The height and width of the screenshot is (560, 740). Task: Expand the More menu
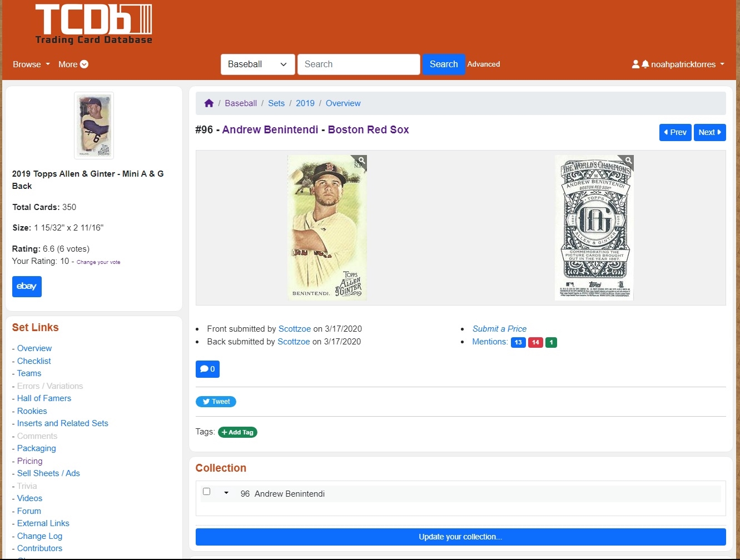[73, 64]
